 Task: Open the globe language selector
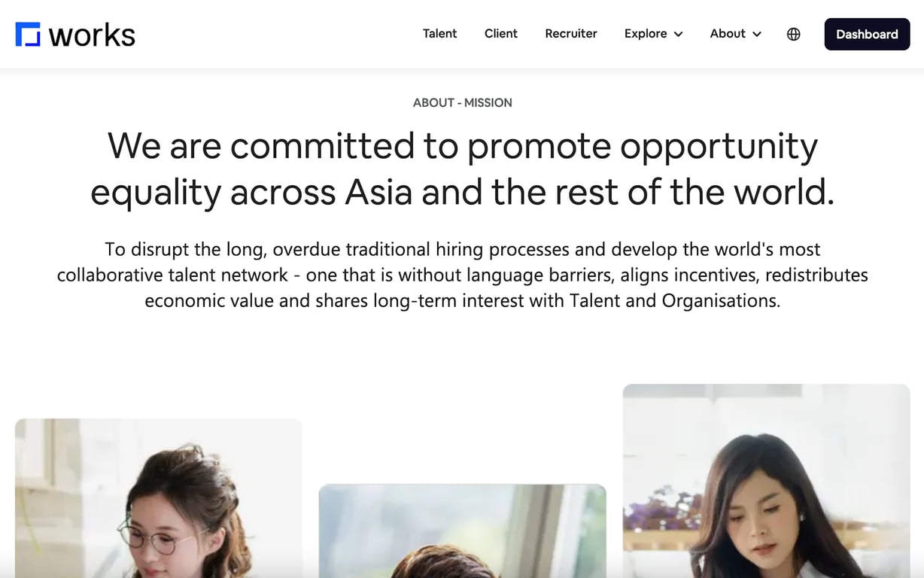pos(793,34)
